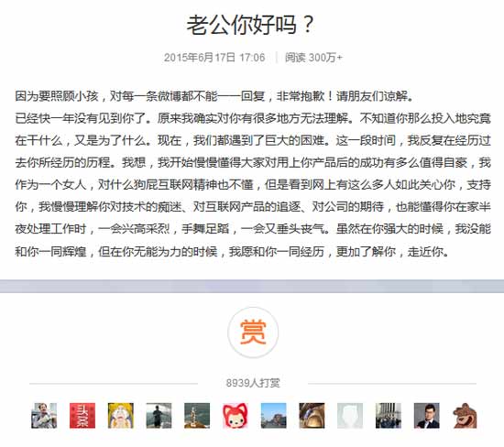The height and width of the screenshot is (447, 504).
Task: Open the red 头条 avatar
Action: click(82, 416)
